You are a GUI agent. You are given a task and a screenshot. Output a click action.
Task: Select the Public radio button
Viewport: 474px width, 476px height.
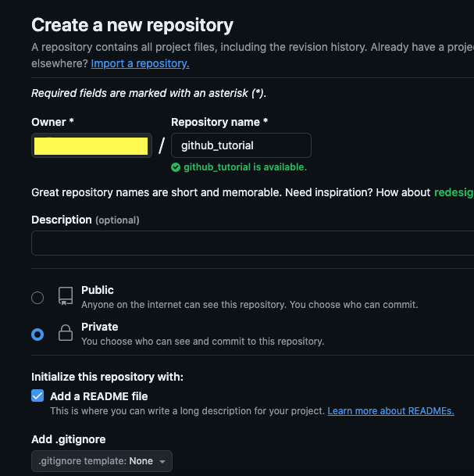point(37,298)
